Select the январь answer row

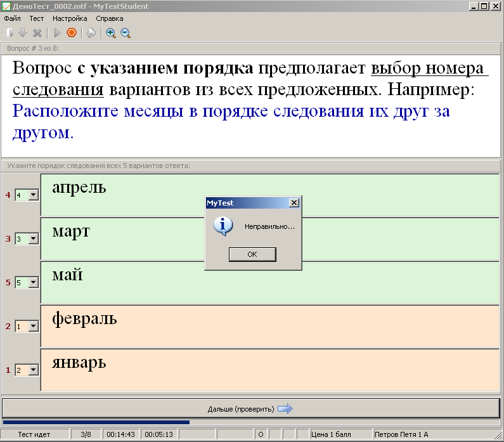(x=270, y=370)
